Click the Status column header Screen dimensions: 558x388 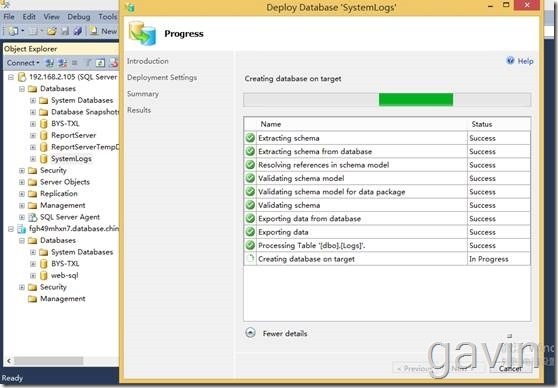point(499,124)
